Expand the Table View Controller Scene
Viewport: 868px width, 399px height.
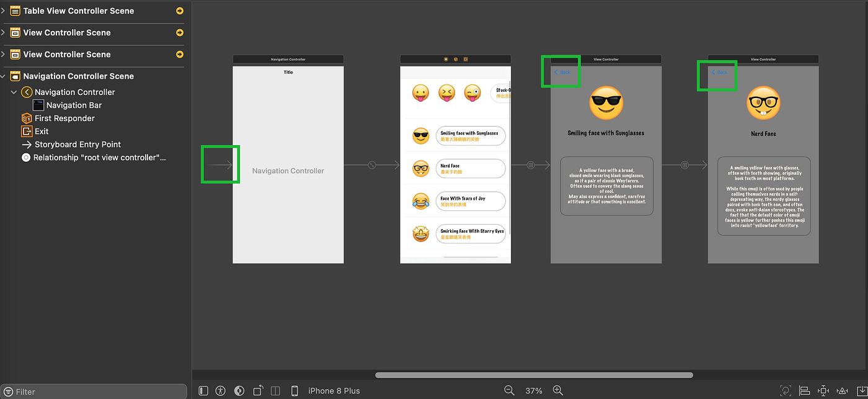[x=3, y=11]
